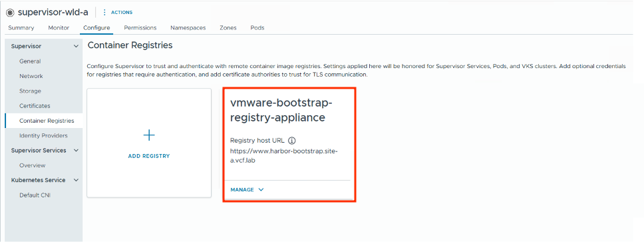Screen dimensions: 644x242
Task: Go to the Zones tab
Action: click(228, 28)
